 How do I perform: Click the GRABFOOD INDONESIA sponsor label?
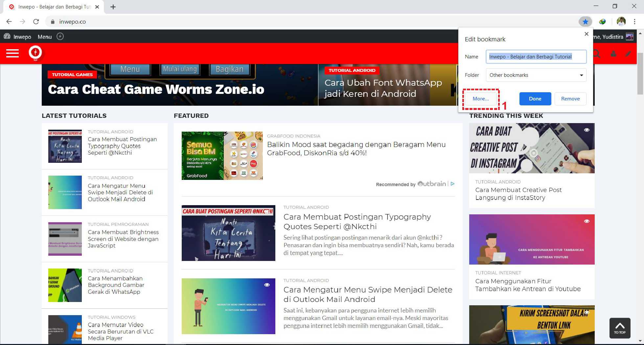click(294, 136)
